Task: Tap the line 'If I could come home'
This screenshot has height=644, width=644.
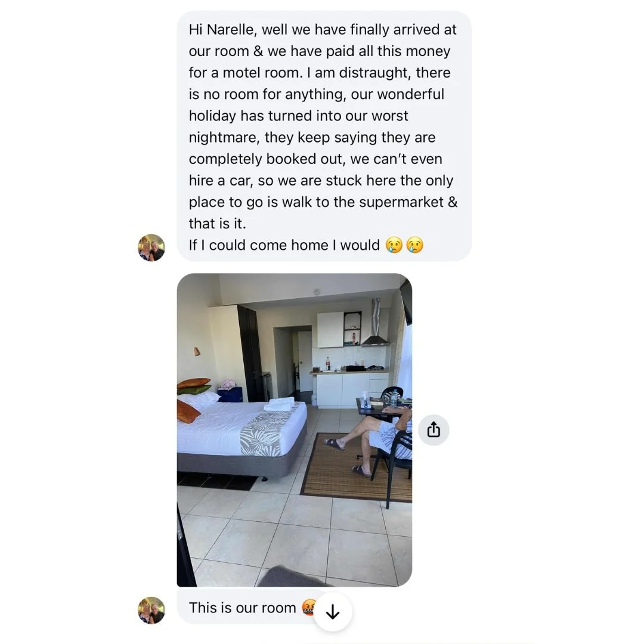Action: tap(284, 245)
